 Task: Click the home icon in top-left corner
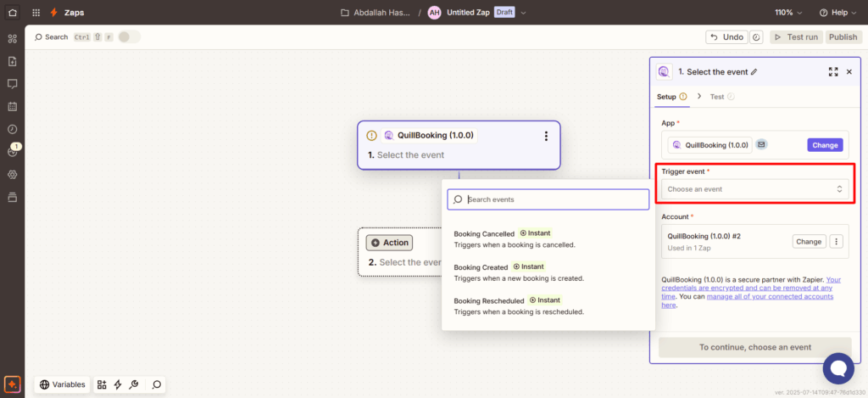pos(12,13)
